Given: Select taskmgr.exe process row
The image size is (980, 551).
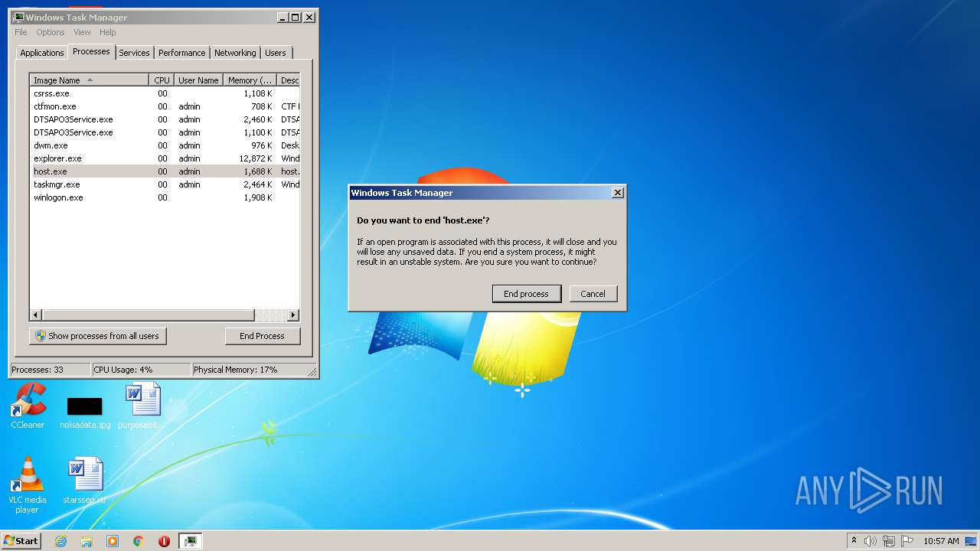Looking at the screenshot, I should [165, 184].
